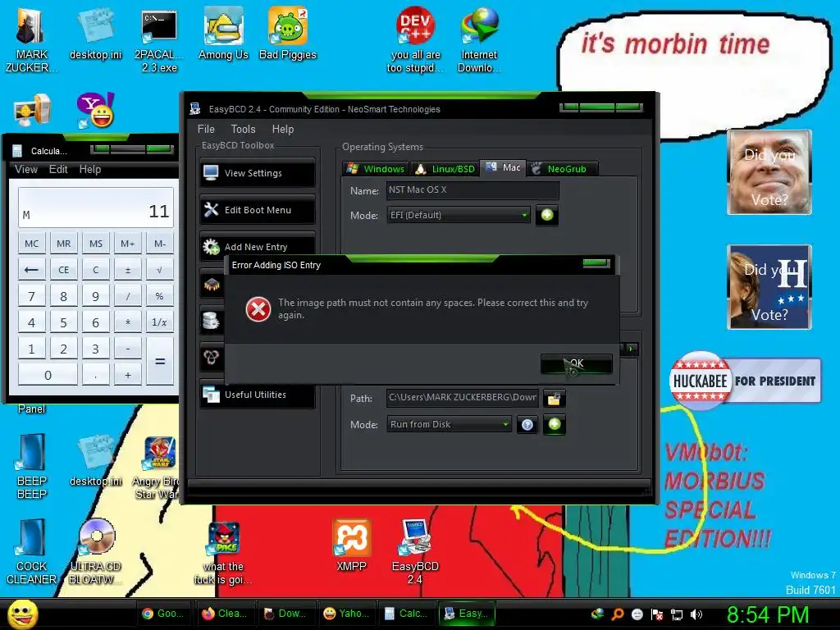The image size is (840, 630).
Task: Open the View menu in Calculator
Action: click(26, 169)
